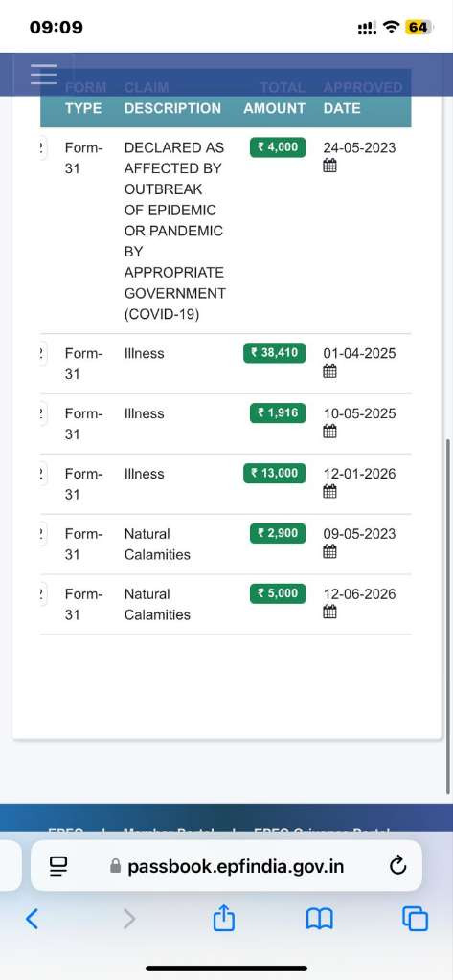Viewport: 453px width, 980px height.
Task: Go back with Safari back arrow
Action: coord(32,919)
